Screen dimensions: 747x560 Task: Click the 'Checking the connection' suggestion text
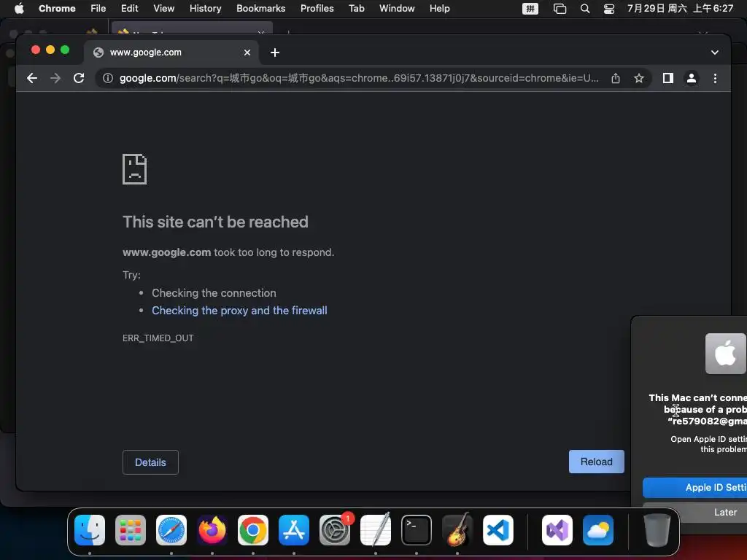tap(214, 293)
